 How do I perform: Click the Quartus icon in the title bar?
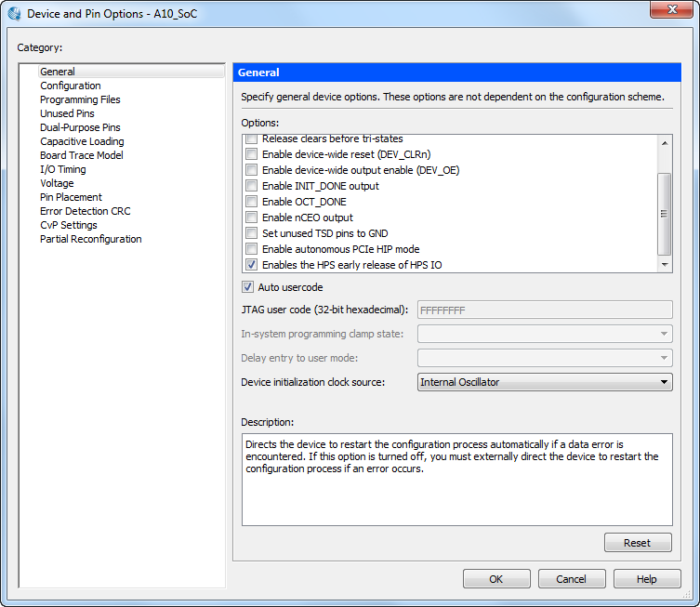point(14,14)
